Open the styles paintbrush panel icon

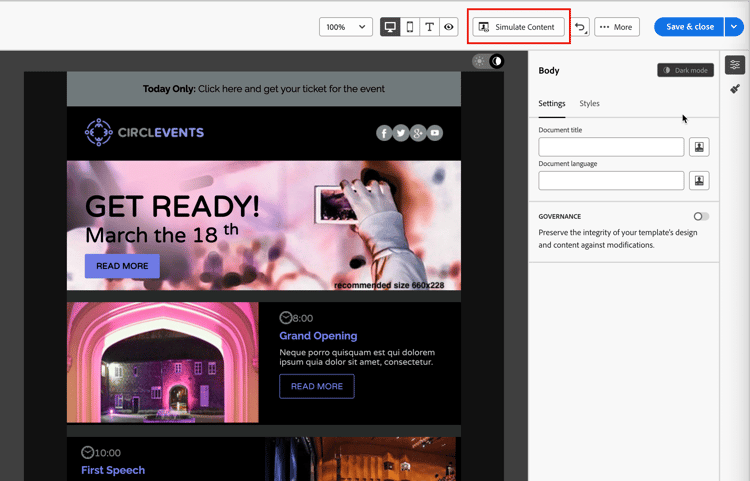coord(735,89)
